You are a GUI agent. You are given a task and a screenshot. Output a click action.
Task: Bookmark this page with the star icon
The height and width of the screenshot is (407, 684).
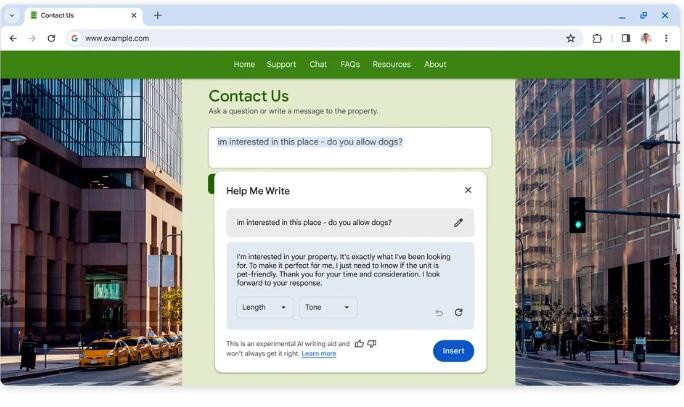tap(571, 38)
